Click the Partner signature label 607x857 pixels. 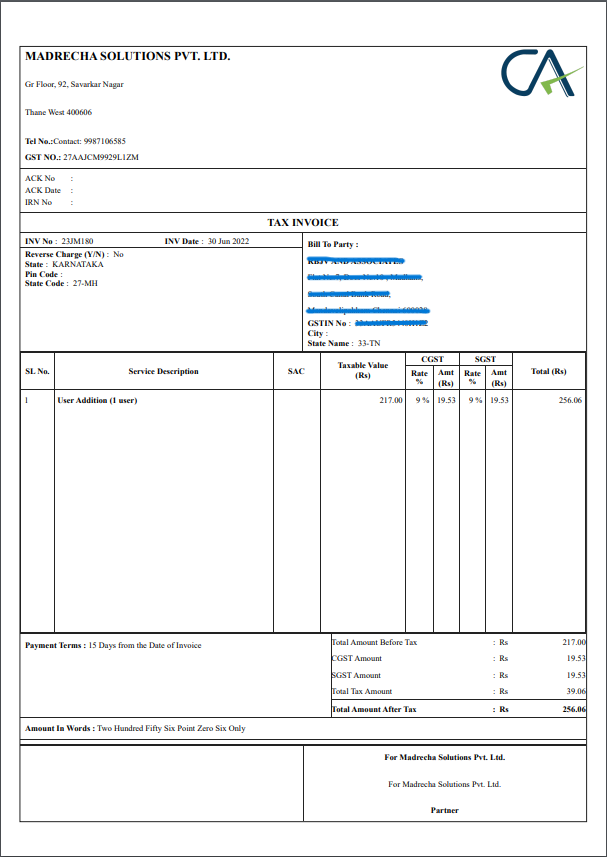point(445,810)
